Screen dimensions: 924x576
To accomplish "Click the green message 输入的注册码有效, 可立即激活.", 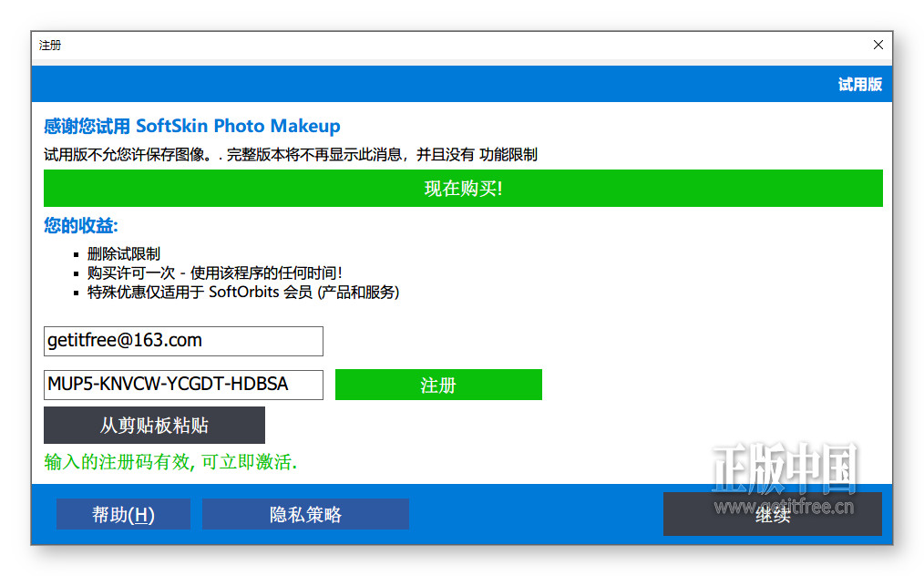I will tap(170, 462).
